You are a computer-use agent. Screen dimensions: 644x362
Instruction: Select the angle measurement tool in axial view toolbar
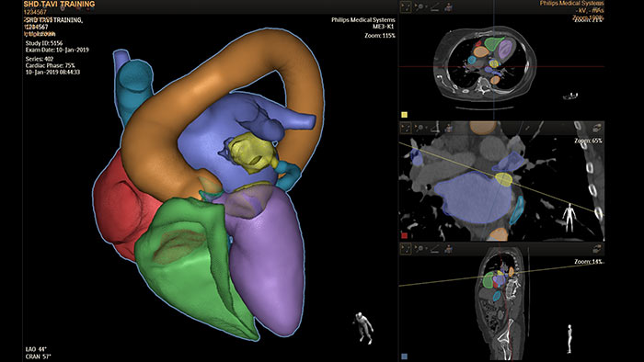(x=435, y=7)
